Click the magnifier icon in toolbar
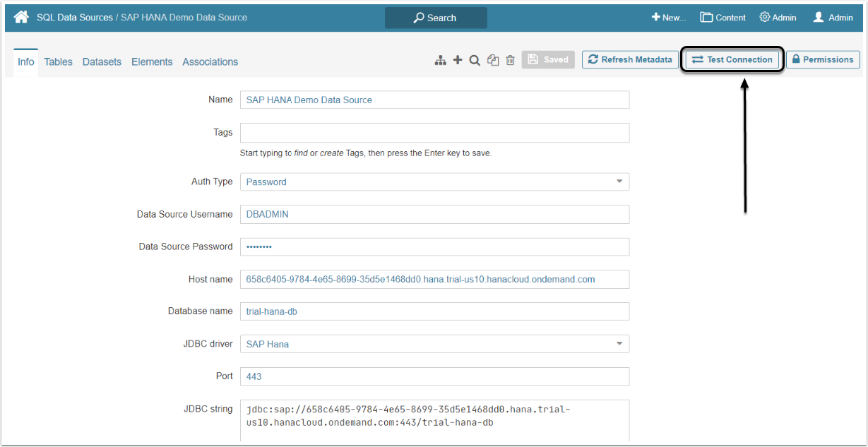The width and height of the screenshot is (868, 447). point(475,61)
